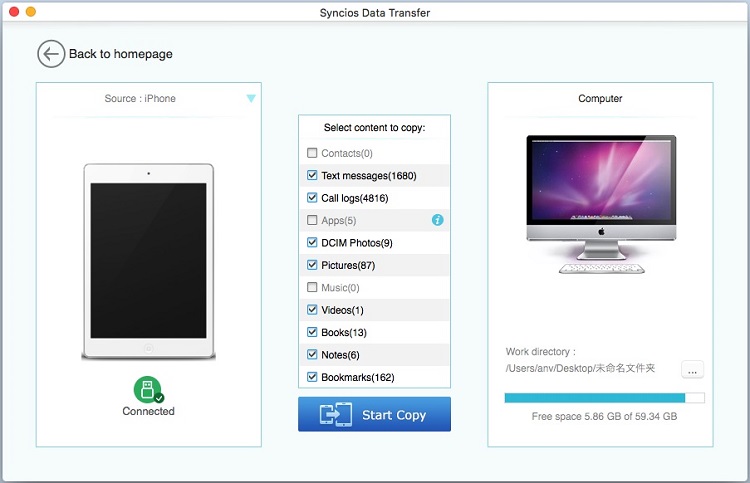Image resolution: width=750 pixels, height=483 pixels.
Task: Uncheck the Notes(6) checkbox
Action: [x=312, y=354]
